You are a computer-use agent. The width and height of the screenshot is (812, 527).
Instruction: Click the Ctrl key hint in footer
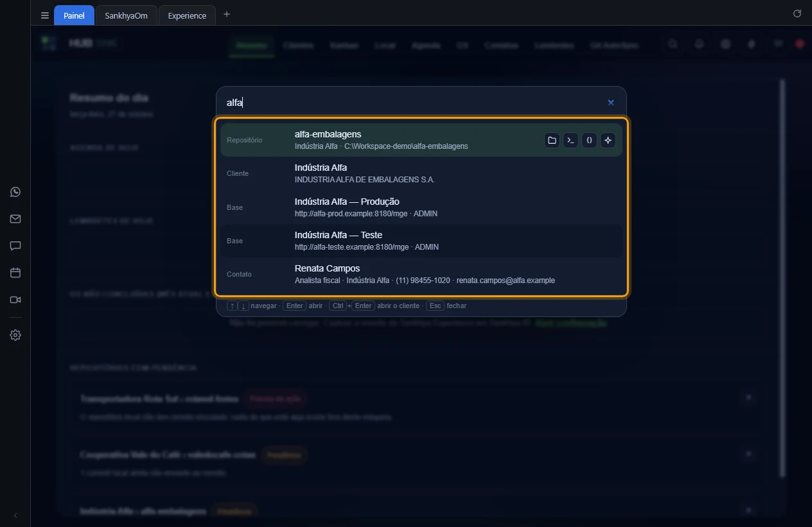click(337, 306)
